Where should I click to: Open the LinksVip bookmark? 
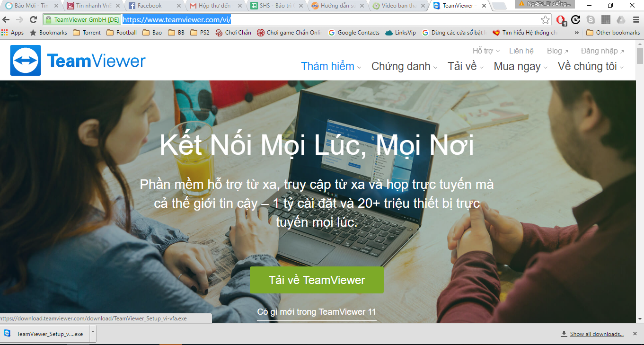[x=400, y=33]
